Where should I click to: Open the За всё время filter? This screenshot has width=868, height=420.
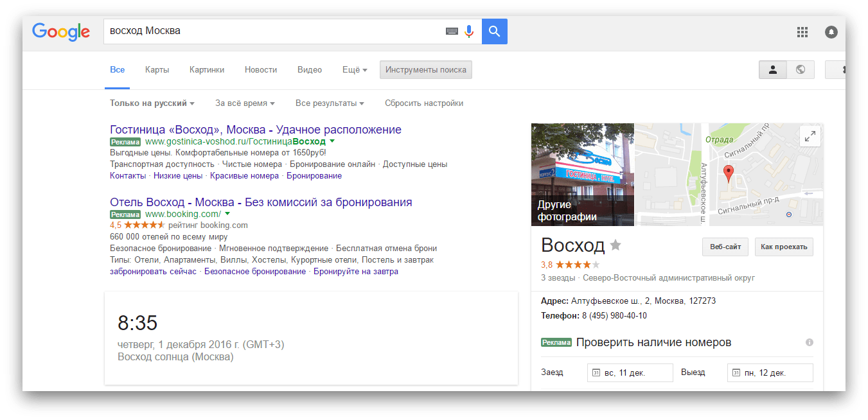[x=245, y=103]
